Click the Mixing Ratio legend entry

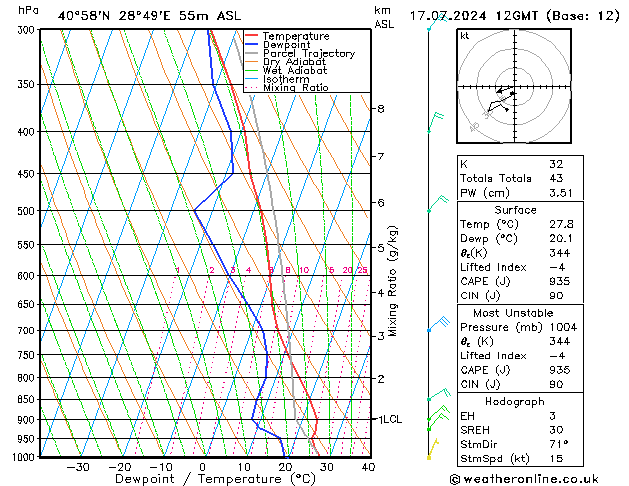(296, 87)
